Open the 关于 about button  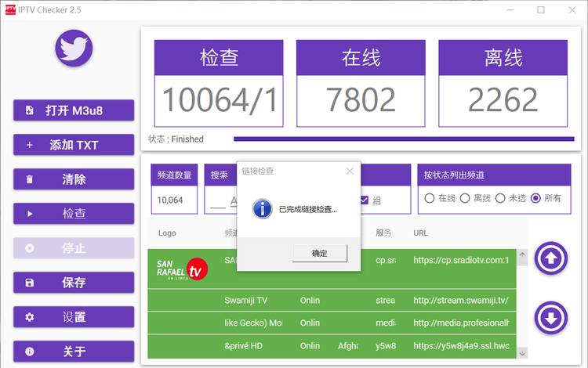(74, 352)
